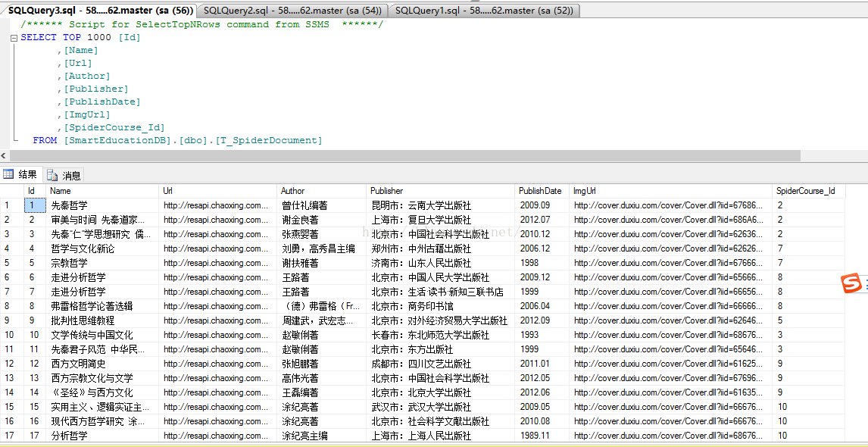868x447 pixels.
Task: Open the 结果 results tab
Action: [x=21, y=175]
